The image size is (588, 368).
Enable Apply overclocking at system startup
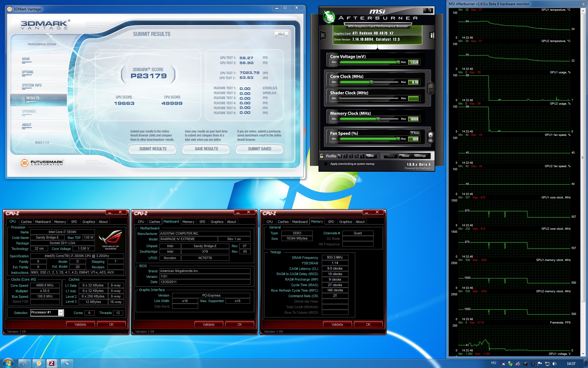pyautogui.click(x=326, y=164)
